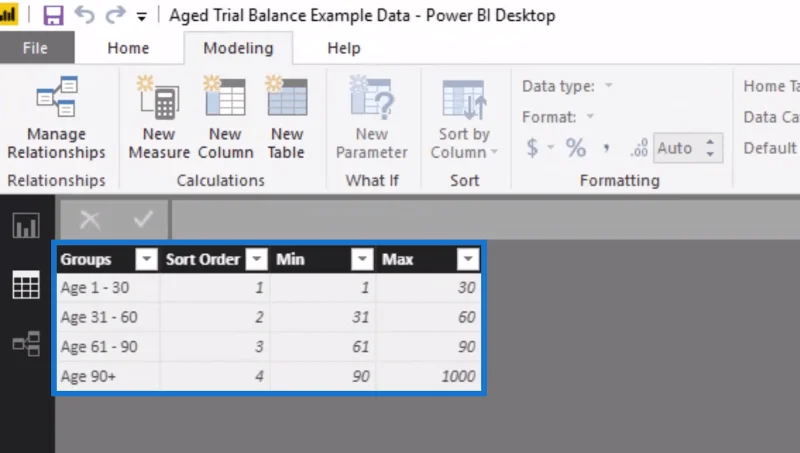
Task: Increase decimal places with the up arrow
Action: [710, 142]
